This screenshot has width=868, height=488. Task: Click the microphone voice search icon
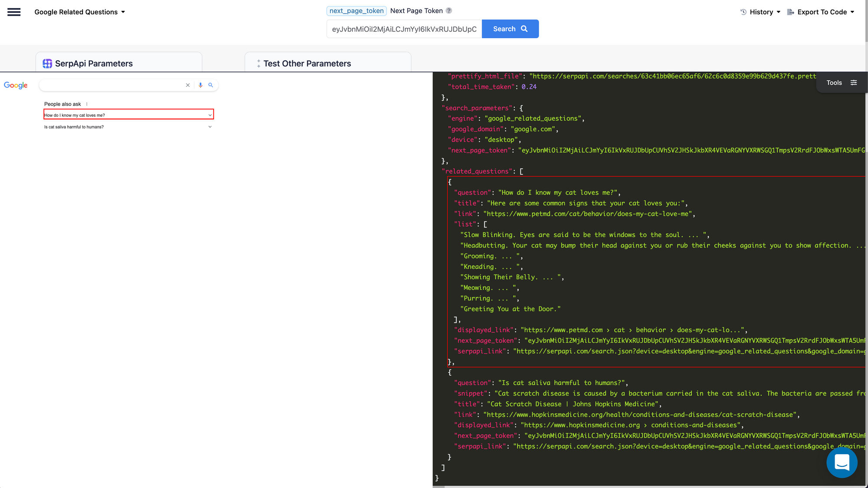[201, 85]
